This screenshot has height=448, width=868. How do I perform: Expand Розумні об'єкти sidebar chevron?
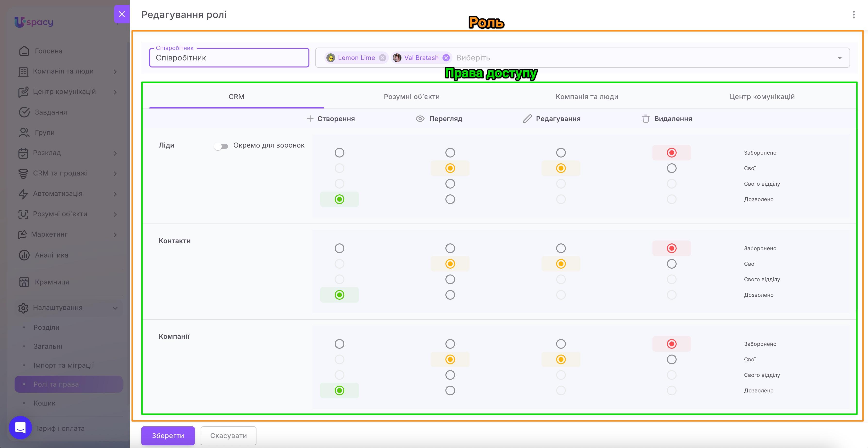115,214
